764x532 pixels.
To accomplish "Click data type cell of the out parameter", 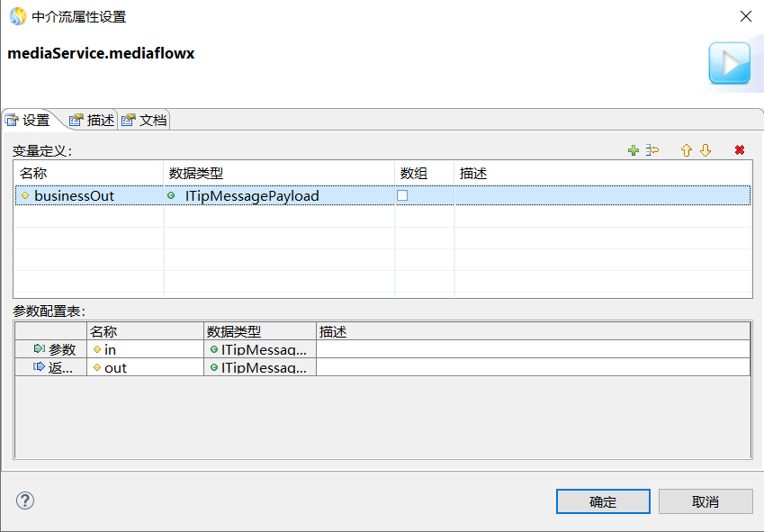I will click(259, 367).
